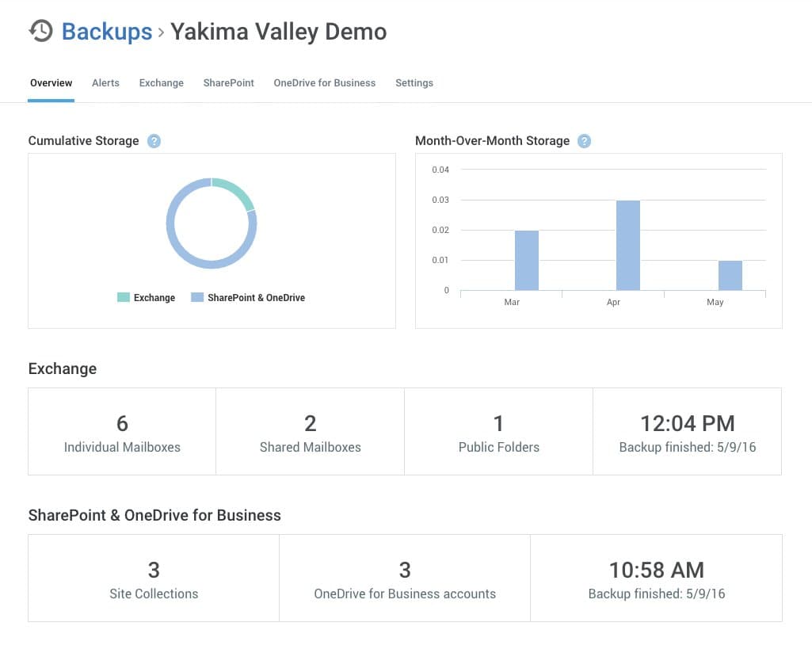Click the Mar axis label
The width and height of the screenshot is (812, 649).
pos(512,302)
